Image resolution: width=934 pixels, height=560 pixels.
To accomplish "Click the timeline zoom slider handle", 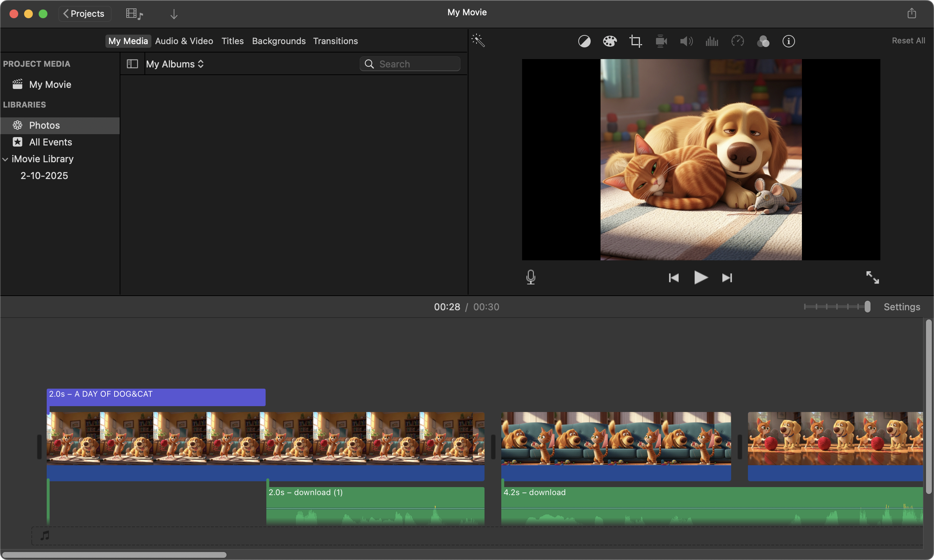I will pyautogui.click(x=867, y=307).
